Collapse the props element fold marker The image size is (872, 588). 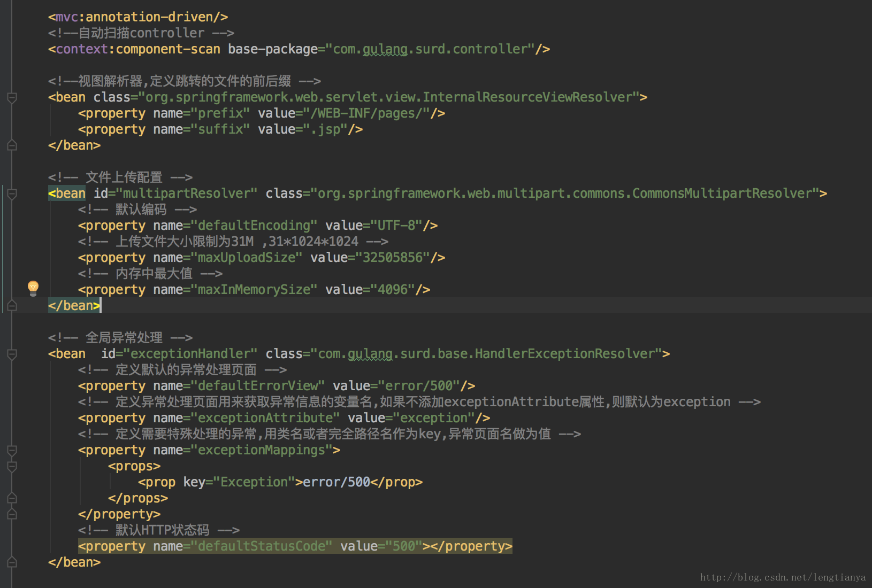tap(12, 467)
